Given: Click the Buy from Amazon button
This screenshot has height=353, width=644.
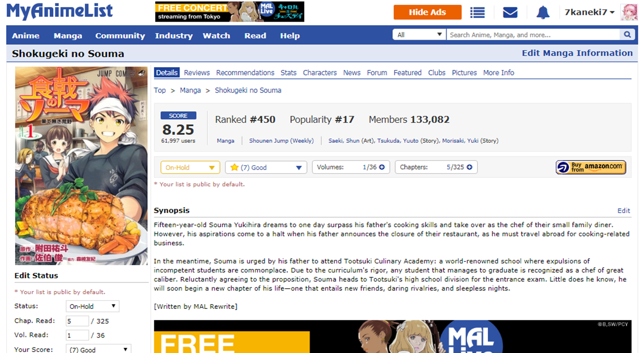Looking at the screenshot, I should pos(591,167).
